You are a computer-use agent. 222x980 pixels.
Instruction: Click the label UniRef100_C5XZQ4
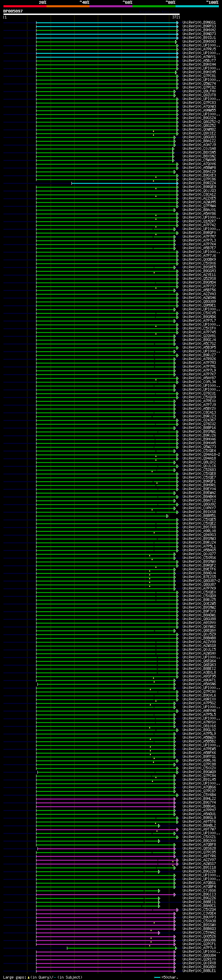point(199,909)
